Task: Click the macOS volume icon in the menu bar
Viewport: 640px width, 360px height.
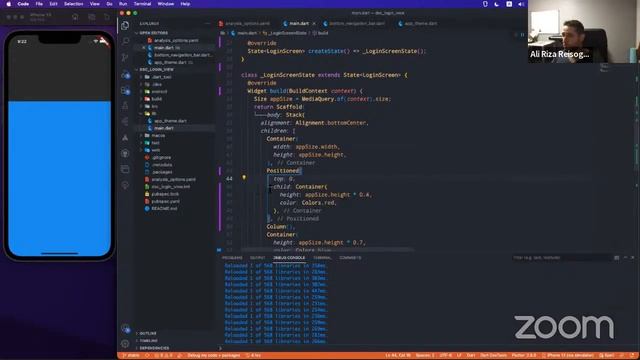Action: click(x=521, y=4)
